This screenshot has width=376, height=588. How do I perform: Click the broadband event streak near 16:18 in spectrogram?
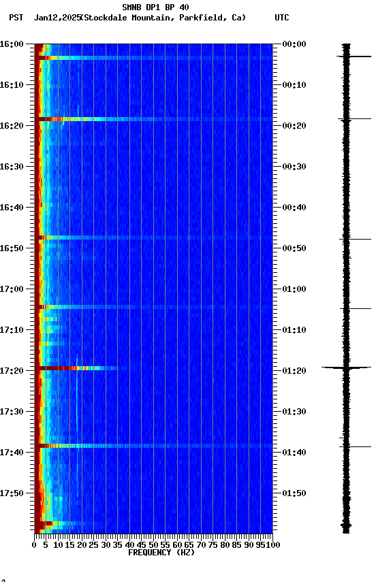point(153,119)
